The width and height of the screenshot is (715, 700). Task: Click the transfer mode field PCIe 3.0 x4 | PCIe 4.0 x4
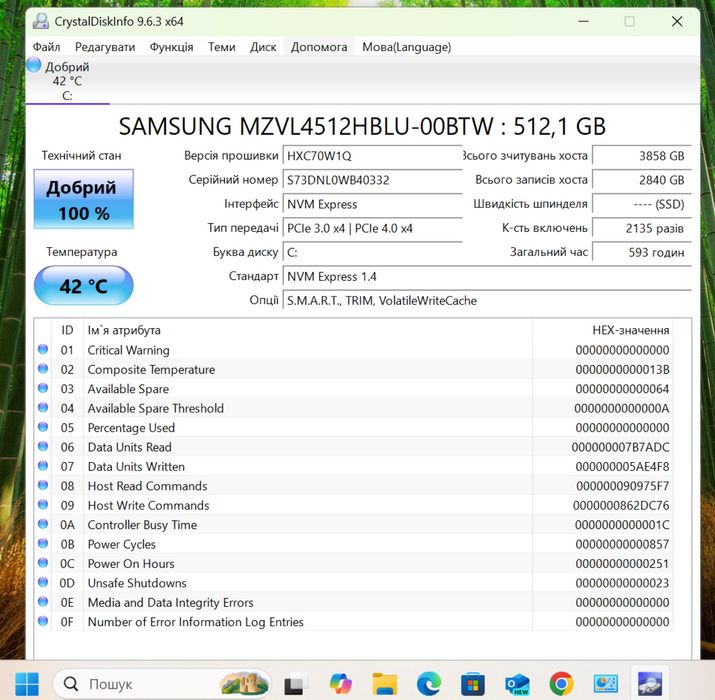[x=373, y=228]
